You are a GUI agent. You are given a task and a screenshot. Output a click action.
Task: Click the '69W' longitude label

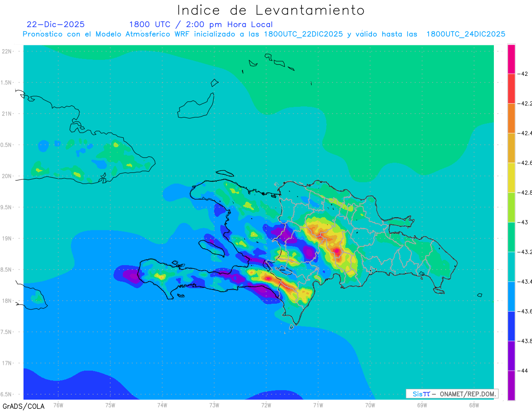422,405
